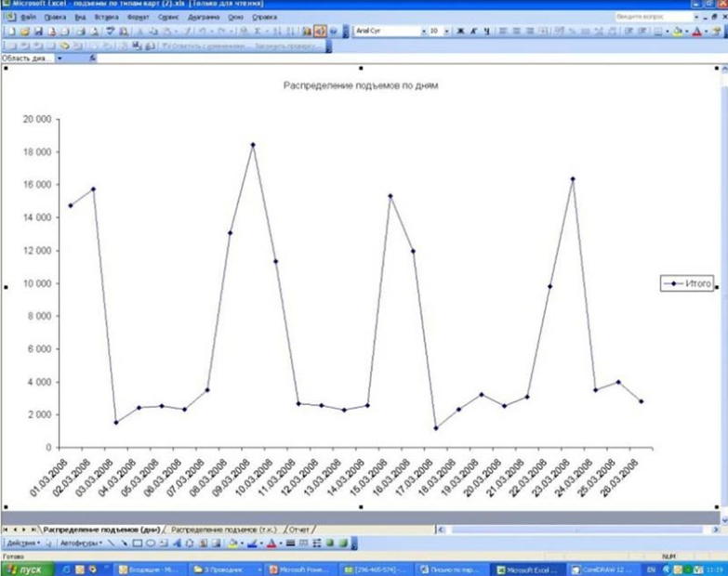Toggle Bold formatting button
Image resolution: width=728 pixels, height=576 pixels.
459,31
